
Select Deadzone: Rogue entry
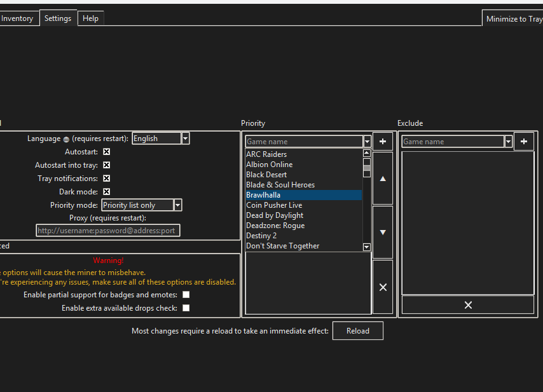[304, 226]
